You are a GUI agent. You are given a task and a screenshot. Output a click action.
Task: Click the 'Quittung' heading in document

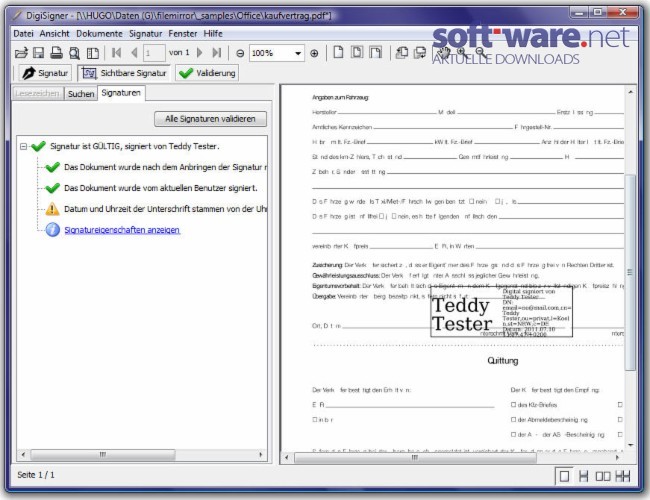[x=502, y=361]
